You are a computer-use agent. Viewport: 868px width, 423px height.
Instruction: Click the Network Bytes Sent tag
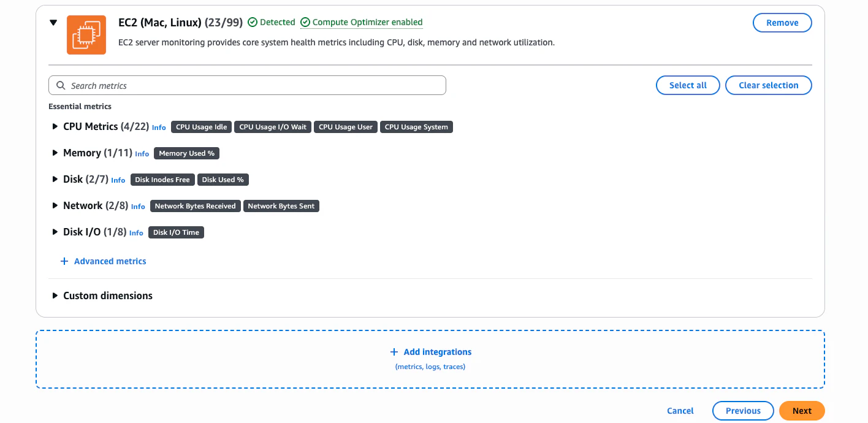(281, 206)
